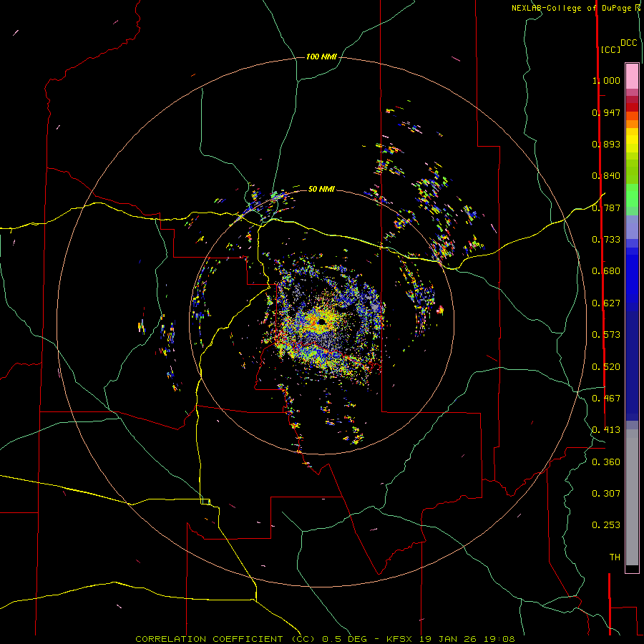Image resolution: width=644 pixels, height=644 pixels.
Task: Click the 19 JAN 26 date stamp
Action: [447, 639]
